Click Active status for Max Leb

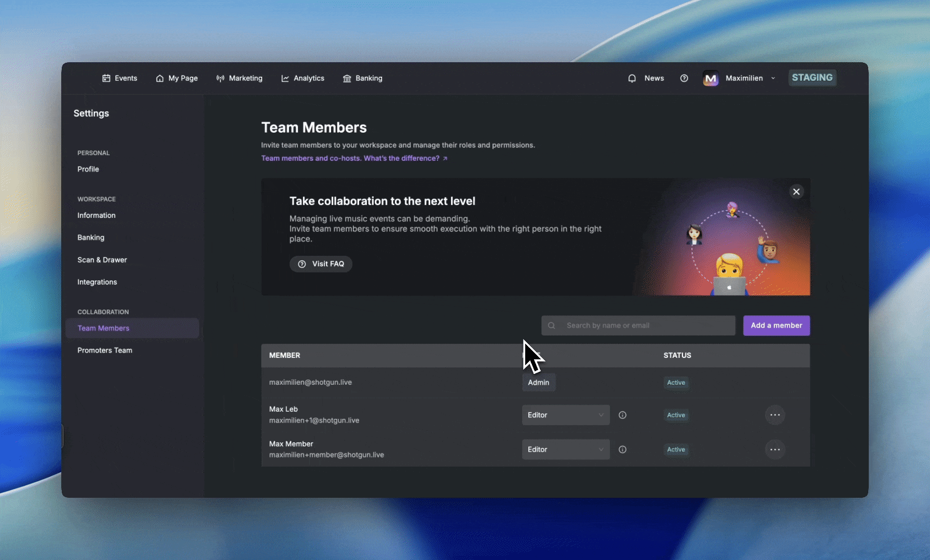click(676, 415)
